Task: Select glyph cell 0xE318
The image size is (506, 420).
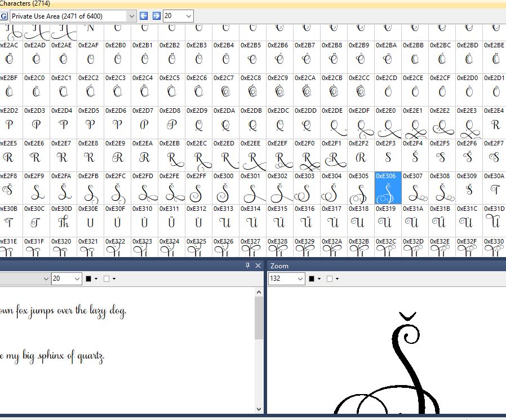Action: pos(361,220)
